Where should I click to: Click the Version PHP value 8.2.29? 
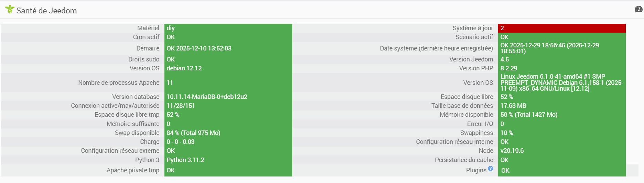click(x=509, y=68)
